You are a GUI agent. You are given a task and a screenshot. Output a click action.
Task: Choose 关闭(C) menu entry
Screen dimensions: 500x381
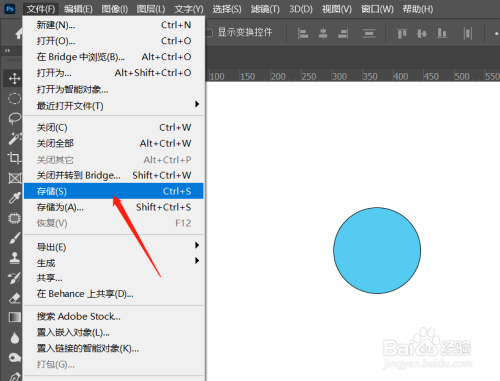(114, 128)
